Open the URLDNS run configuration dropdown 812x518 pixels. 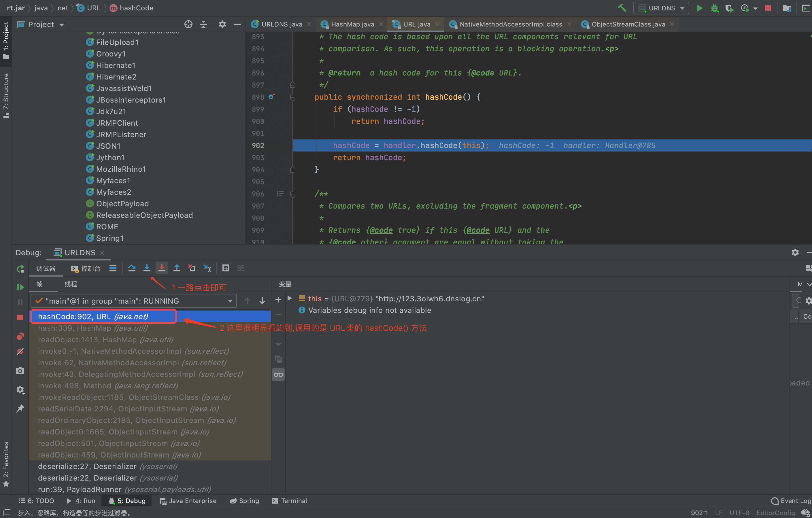click(661, 8)
